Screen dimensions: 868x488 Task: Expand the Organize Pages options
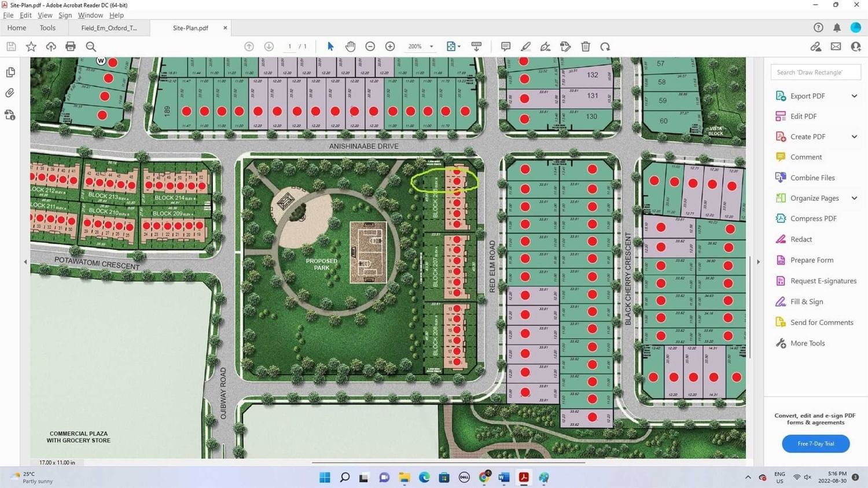coord(854,198)
